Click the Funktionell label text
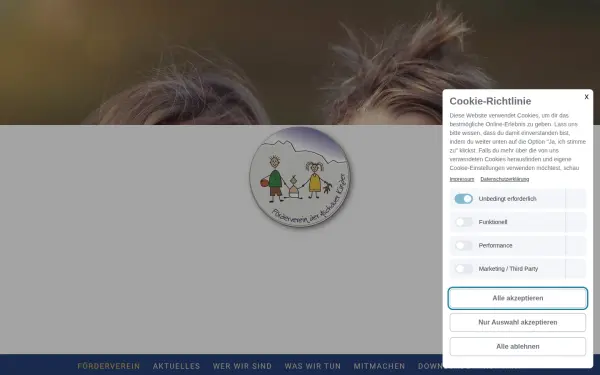Image resolution: width=600 pixels, height=375 pixels. pos(493,222)
